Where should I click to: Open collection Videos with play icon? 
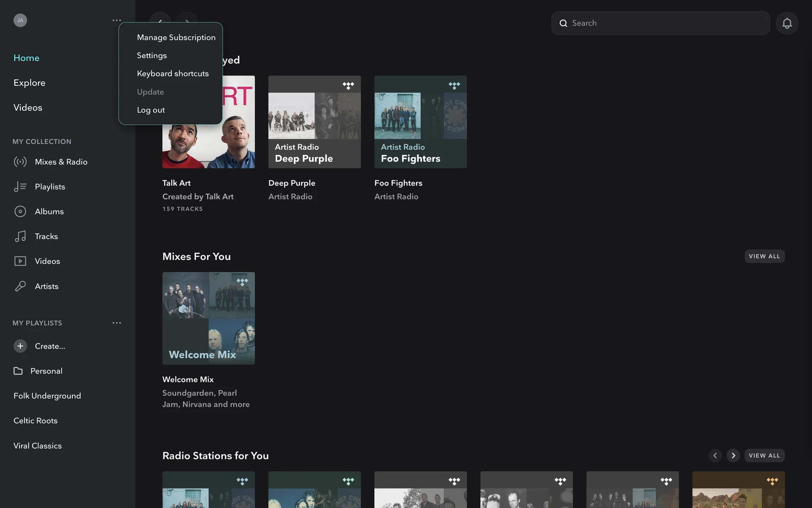47,261
